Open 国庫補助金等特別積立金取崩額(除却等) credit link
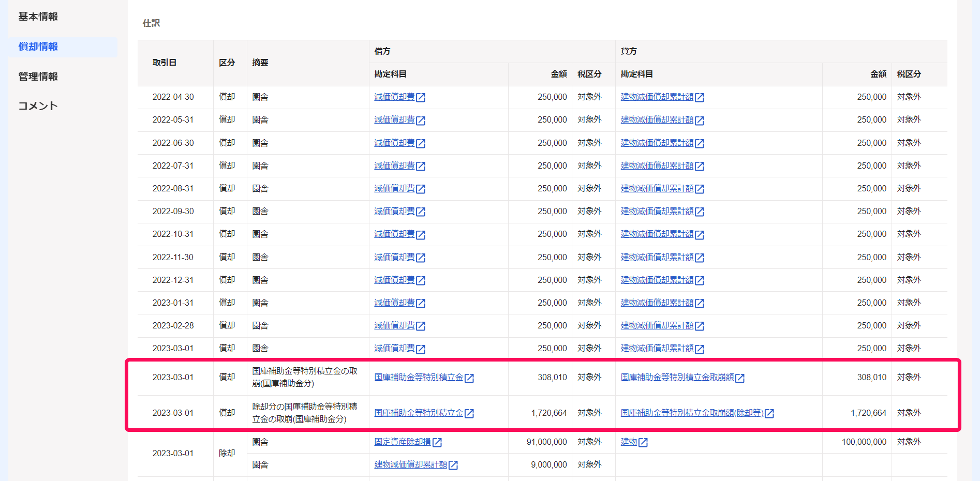The image size is (980, 481). pos(692,413)
